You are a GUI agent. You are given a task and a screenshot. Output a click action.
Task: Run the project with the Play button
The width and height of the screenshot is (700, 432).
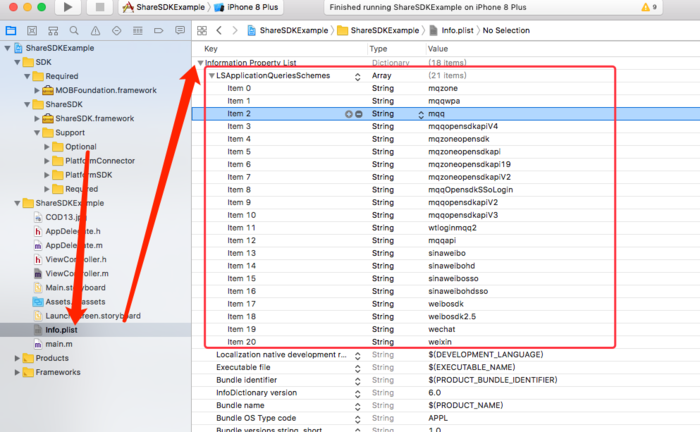point(68,7)
